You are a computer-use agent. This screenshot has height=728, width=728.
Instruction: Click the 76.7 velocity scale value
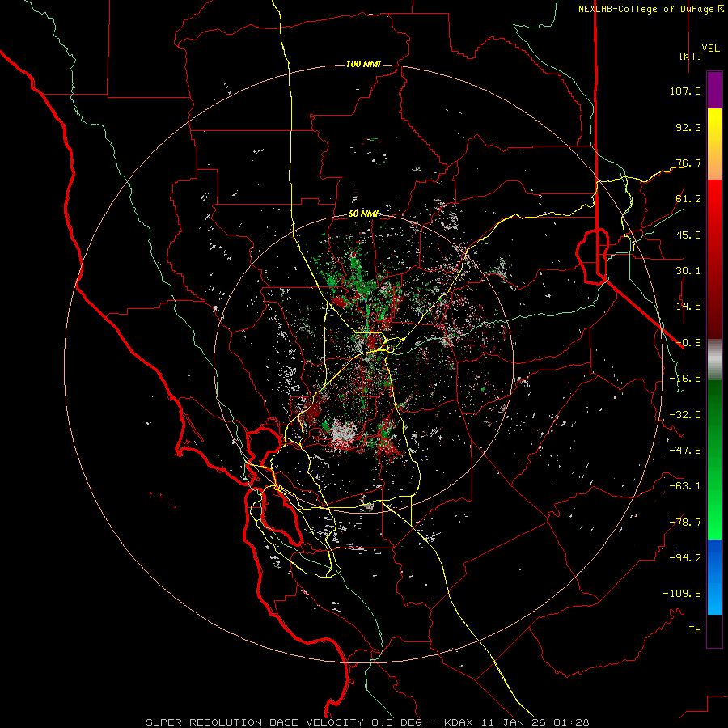688,163
